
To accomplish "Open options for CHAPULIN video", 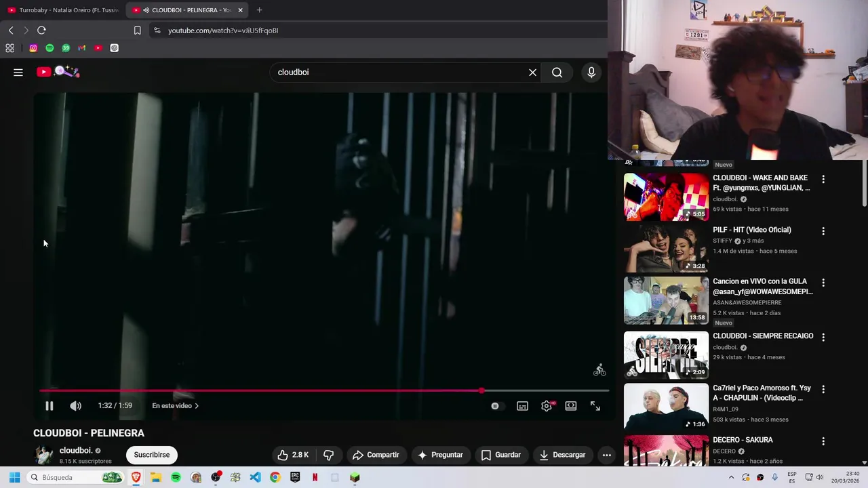I will coord(823,390).
